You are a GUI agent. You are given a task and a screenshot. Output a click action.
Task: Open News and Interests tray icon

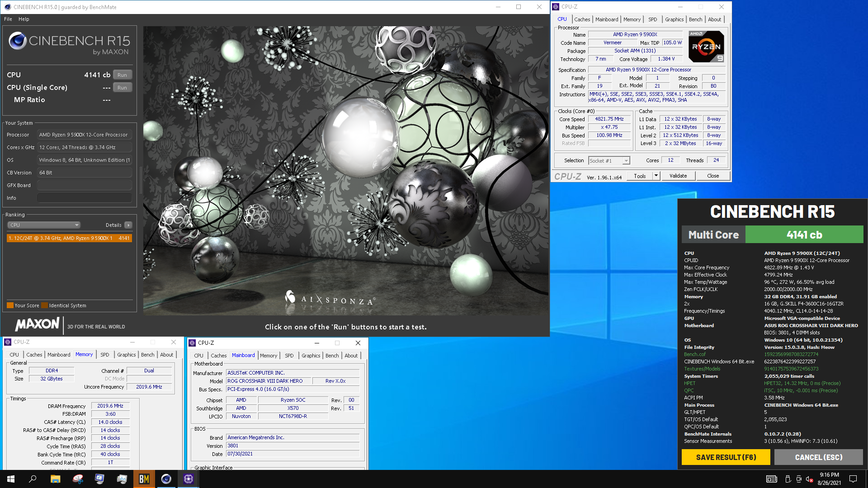[772, 479]
